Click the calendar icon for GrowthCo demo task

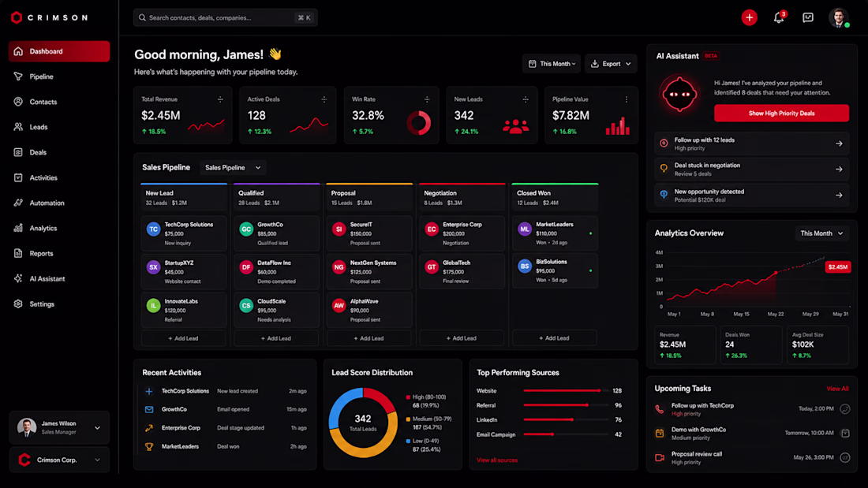[660, 434]
